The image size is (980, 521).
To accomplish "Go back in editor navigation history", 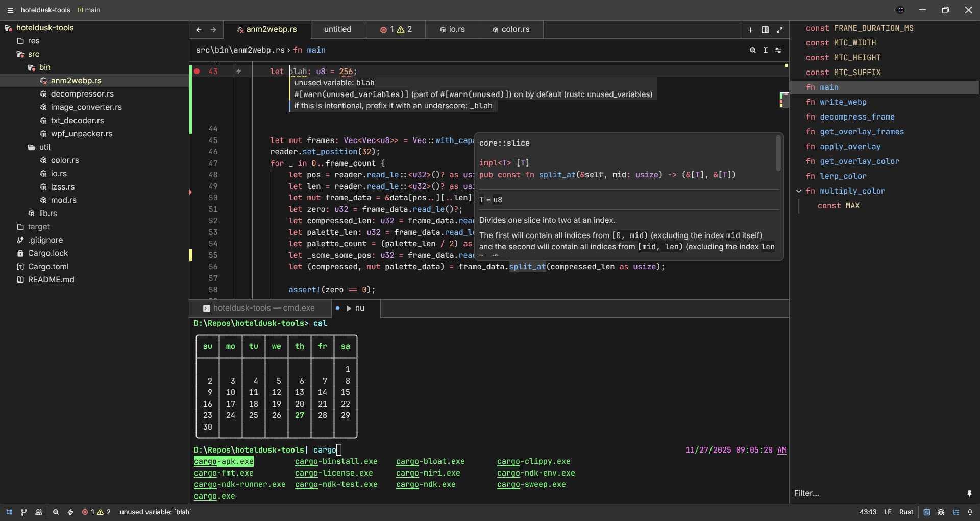I will [x=199, y=30].
